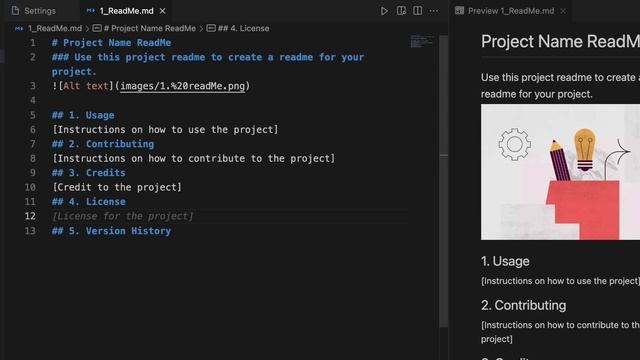Select the 1_ReadMe.md editor tab

pyautogui.click(x=127, y=11)
